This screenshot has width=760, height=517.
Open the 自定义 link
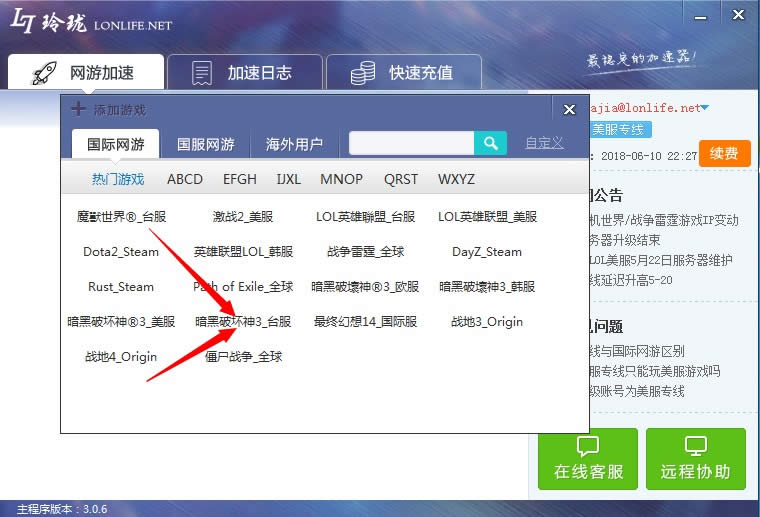tap(544, 143)
